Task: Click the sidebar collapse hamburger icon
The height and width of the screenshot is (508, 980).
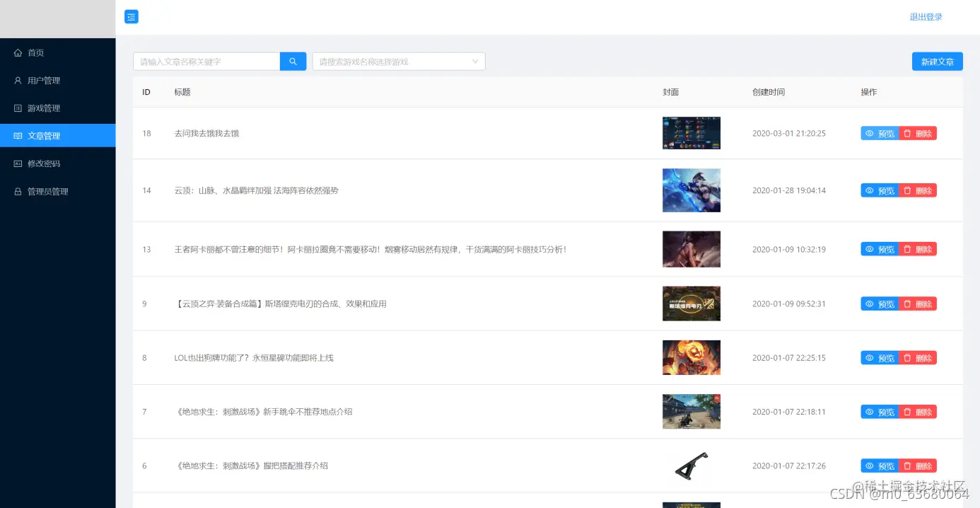Action: (x=131, y=16)
